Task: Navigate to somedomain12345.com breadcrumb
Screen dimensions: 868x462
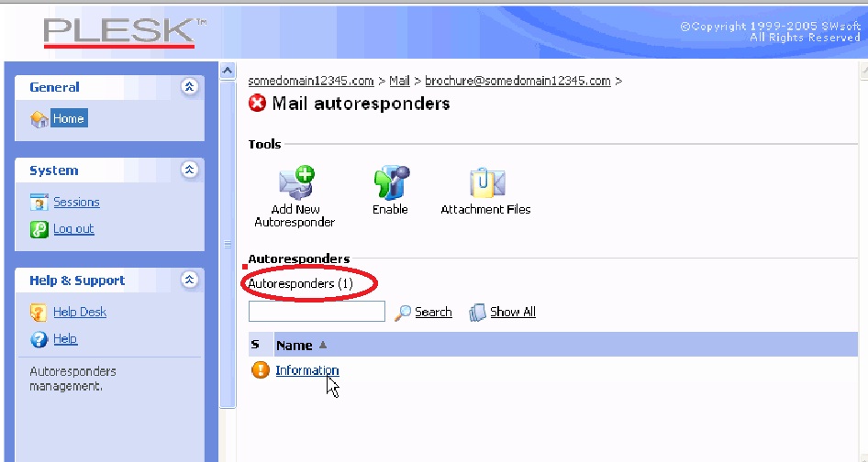Action: pyautogui.click(x=310, y=81)
